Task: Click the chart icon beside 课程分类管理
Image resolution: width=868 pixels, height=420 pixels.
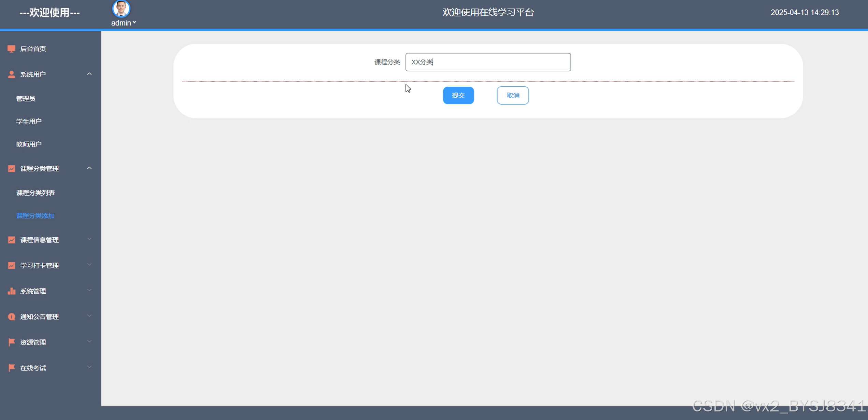Action: [x=11, y=168]
